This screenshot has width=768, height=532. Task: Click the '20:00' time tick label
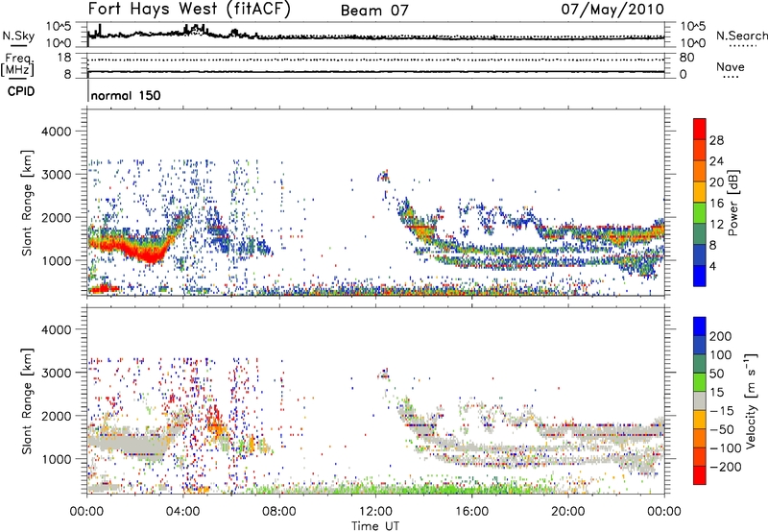(567, 512)
